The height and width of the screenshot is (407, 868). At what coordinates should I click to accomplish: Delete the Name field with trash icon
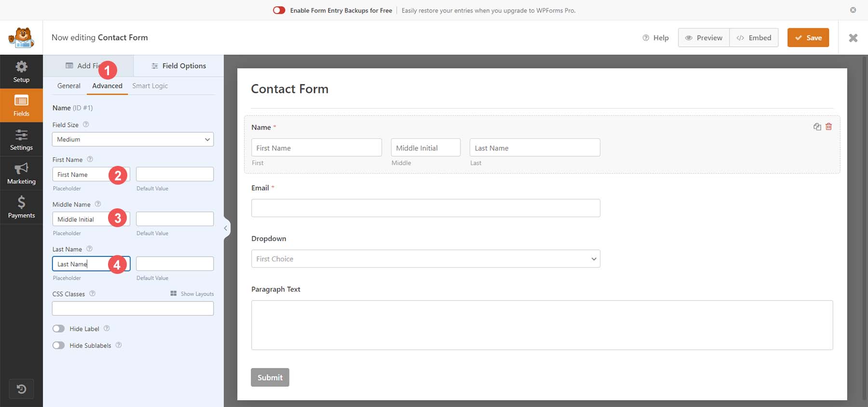click(828, 127)
